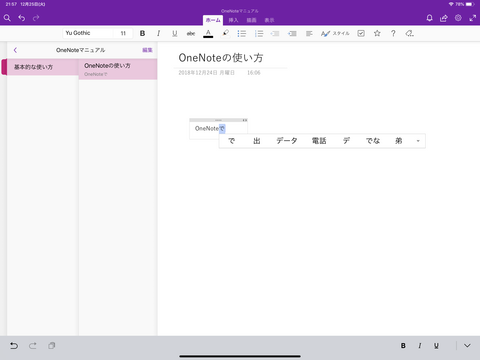Viewport: 480px width, 360px height.
Task: Open paragraph alignment options
Action: tap(309, 33)
